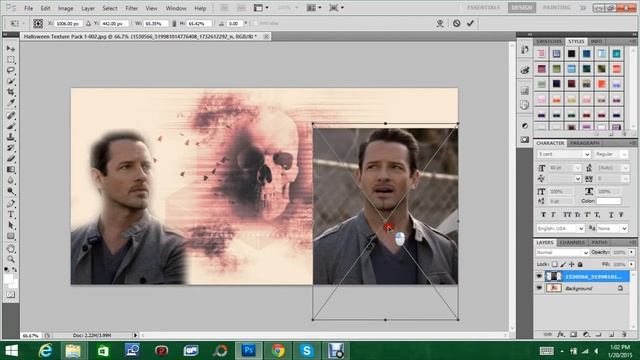Select the Zoom tool in the toolbox

[11, 259]
